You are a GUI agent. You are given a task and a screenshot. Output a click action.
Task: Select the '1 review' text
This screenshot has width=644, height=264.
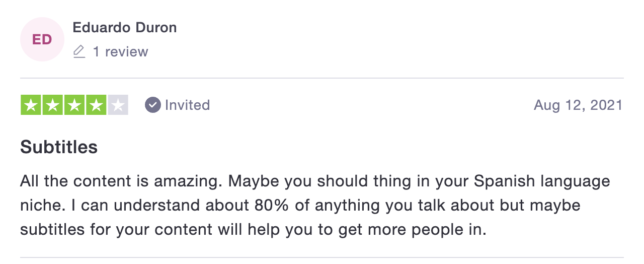click(x=121, y=51)
